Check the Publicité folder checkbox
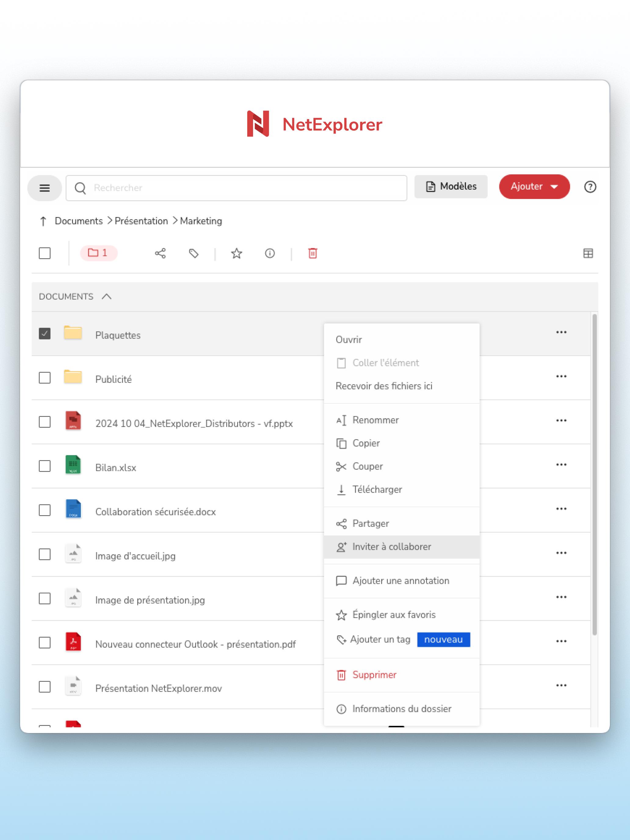This screenshot has height=840, width=630. click(x=45, y=378)
